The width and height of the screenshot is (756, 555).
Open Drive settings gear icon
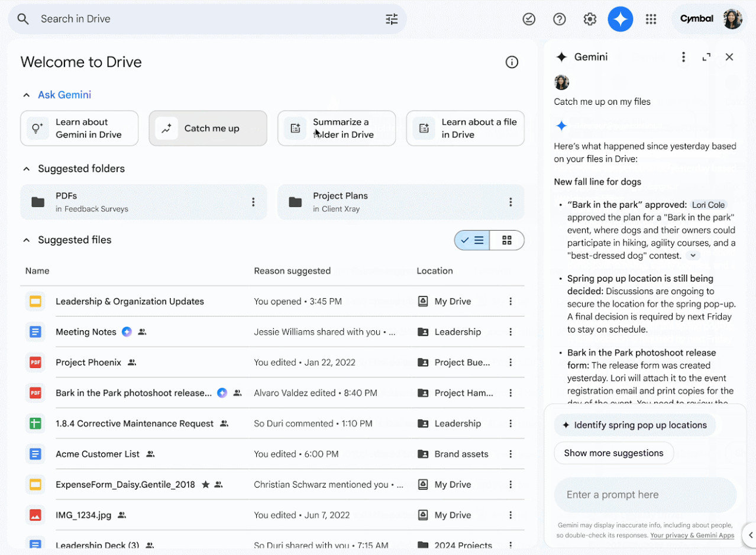pyautogui.click(x=590, y=20)
